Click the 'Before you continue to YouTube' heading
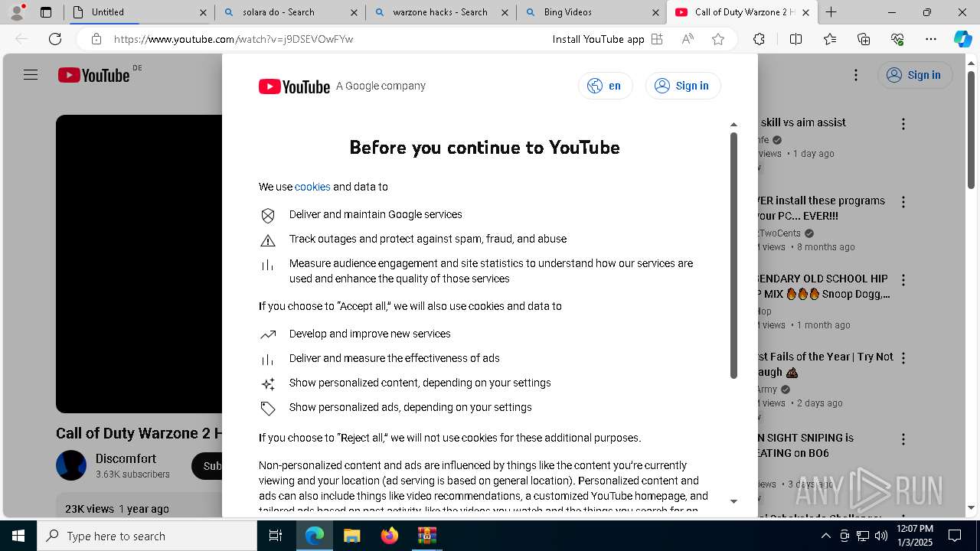 (x=485, y=147)
